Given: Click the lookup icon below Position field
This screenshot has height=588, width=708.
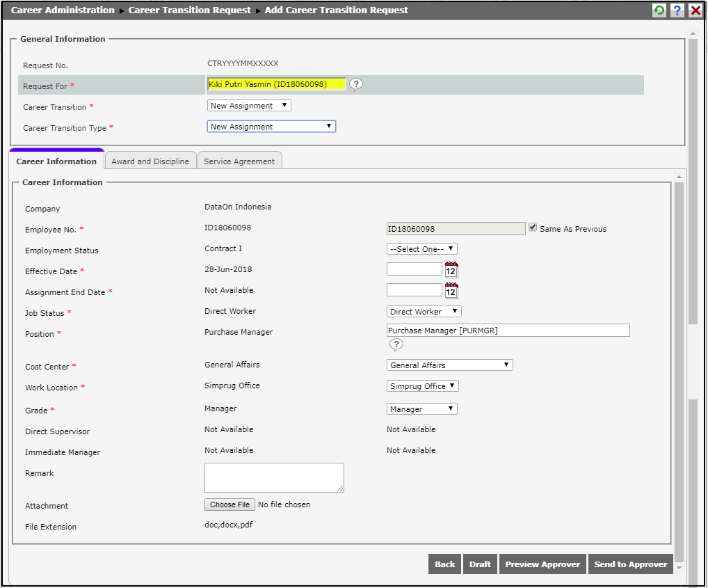Looking at the screenshot, I should pyautogui.click(x=396, y=344).
